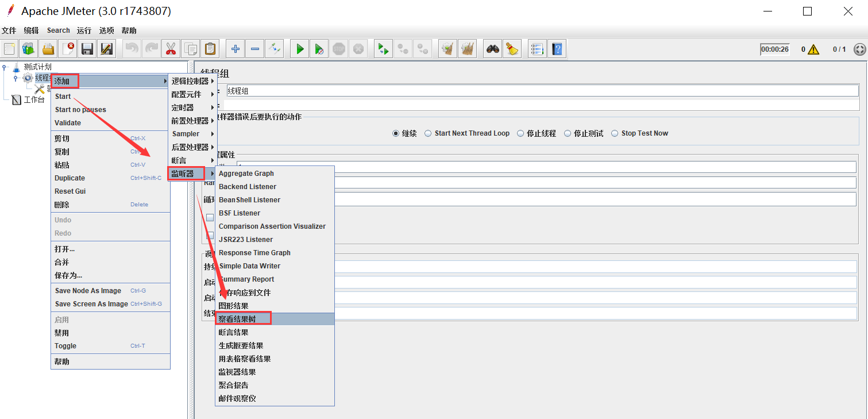Image resolution: width=868 pixels, height=419 pixels.
Task: Choose the 停止线程 radio button
Action: 520,133
